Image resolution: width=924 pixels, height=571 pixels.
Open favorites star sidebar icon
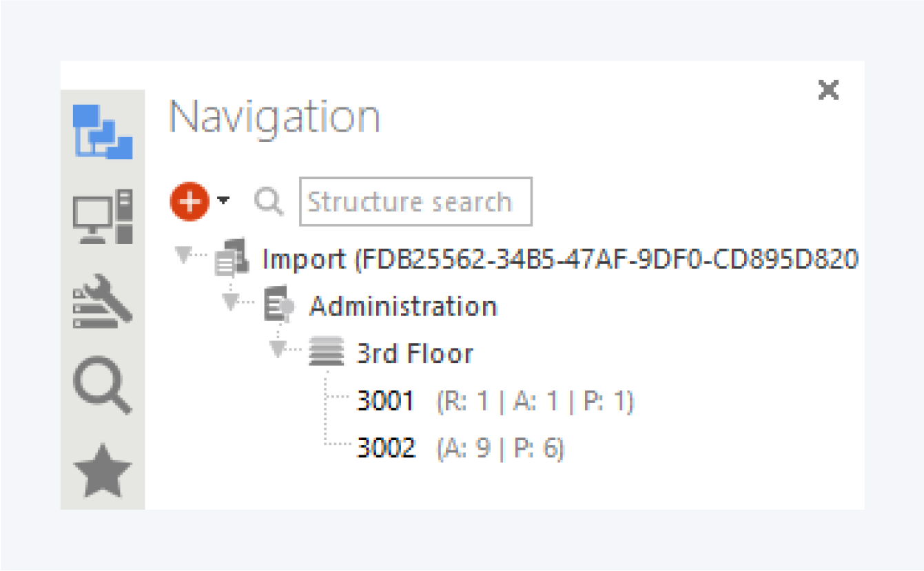[103, 470]
